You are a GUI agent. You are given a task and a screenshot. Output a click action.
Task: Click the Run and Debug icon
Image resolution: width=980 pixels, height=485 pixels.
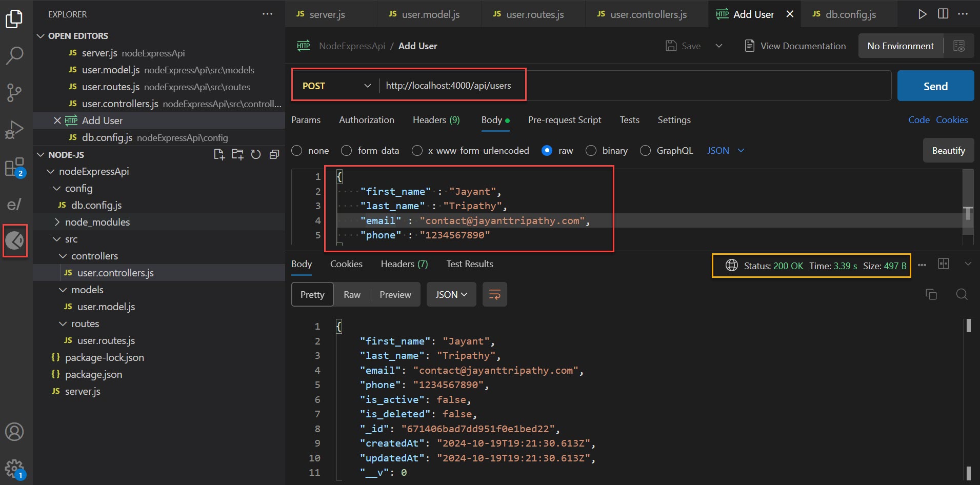tap(14, 130)
